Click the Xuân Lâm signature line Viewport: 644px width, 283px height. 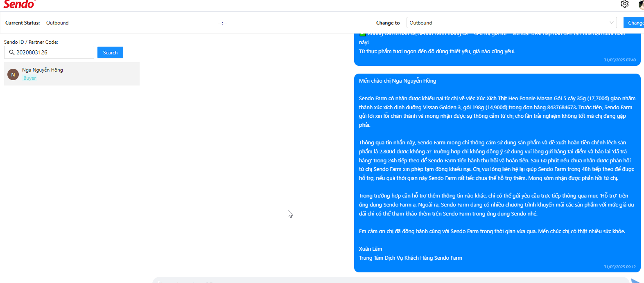coord(371,249)
